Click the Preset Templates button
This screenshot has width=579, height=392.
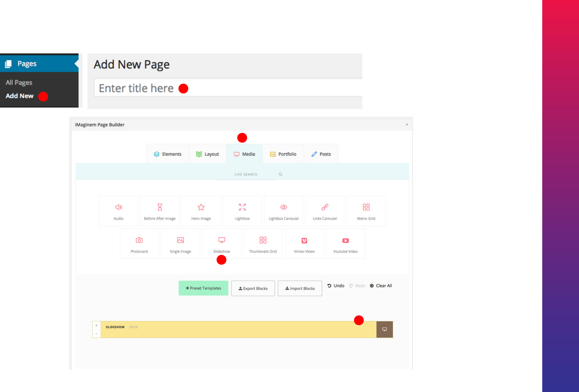click(203, 288)
